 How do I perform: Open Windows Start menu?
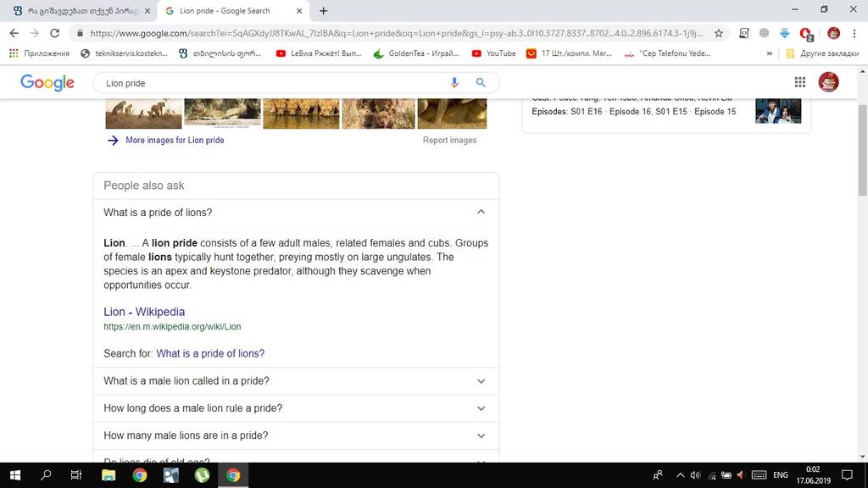coord(15,474)
